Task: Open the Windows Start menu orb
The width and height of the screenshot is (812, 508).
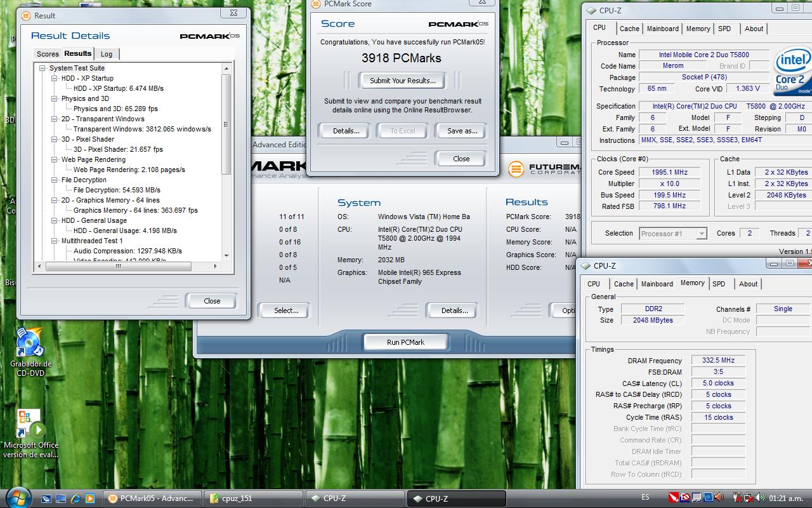Action: [17, 497]
